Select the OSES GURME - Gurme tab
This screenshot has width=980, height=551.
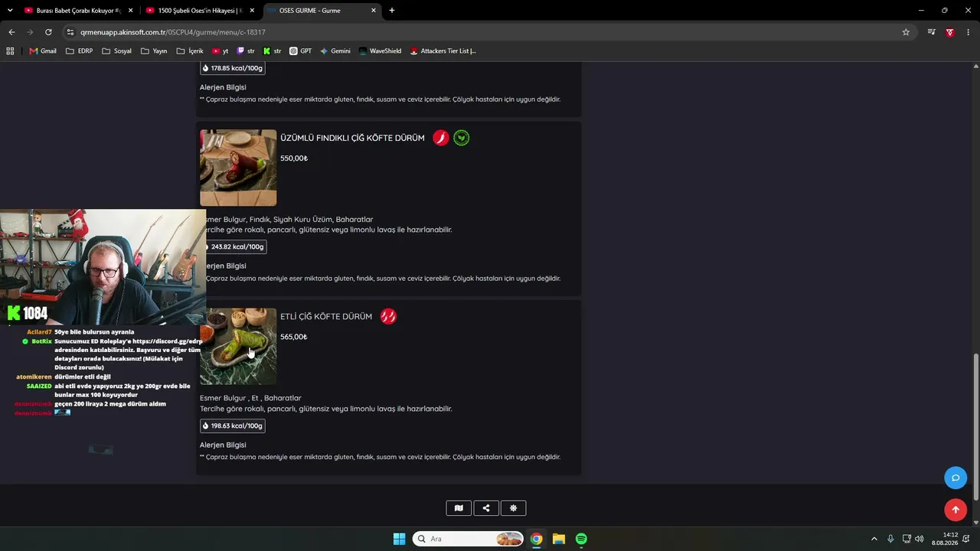pos(322,11)
